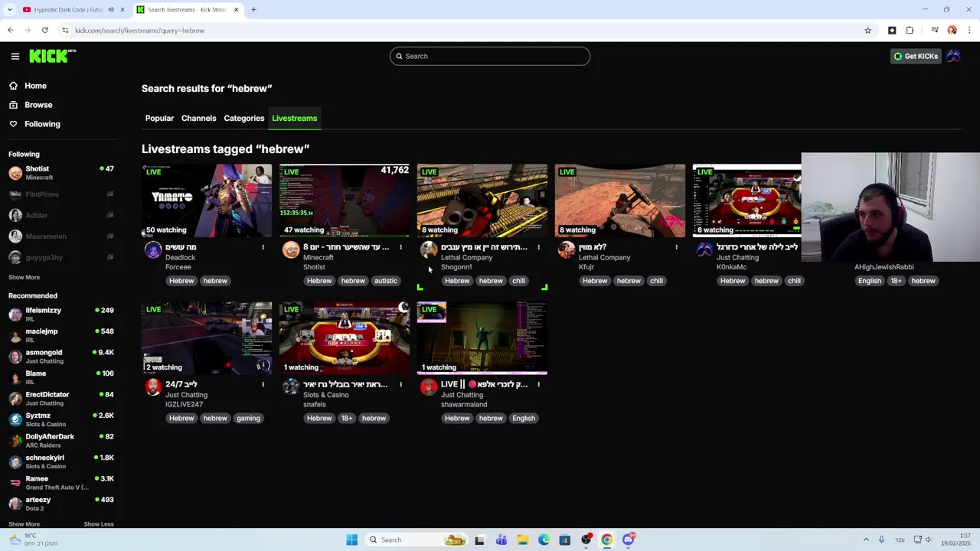Collapse Recommended with Show Less
980x551 pixels.
pyautogui.click(x=98, y=524)
